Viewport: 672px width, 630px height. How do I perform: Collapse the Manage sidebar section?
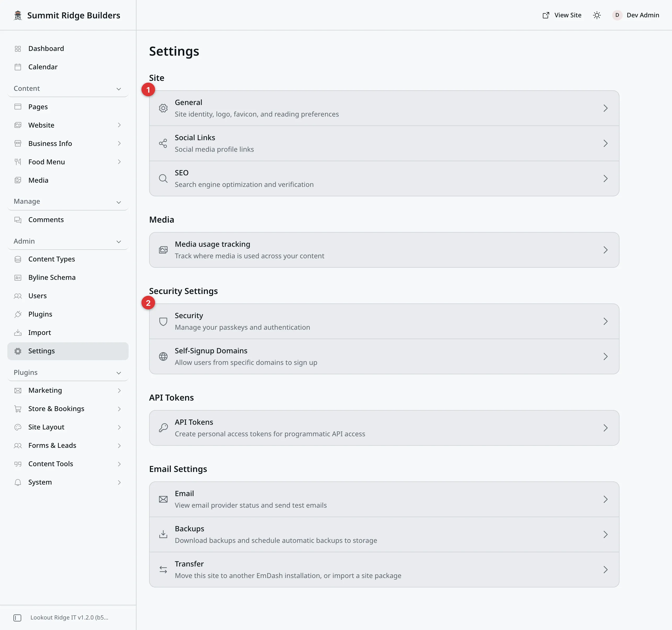(68, 202)
